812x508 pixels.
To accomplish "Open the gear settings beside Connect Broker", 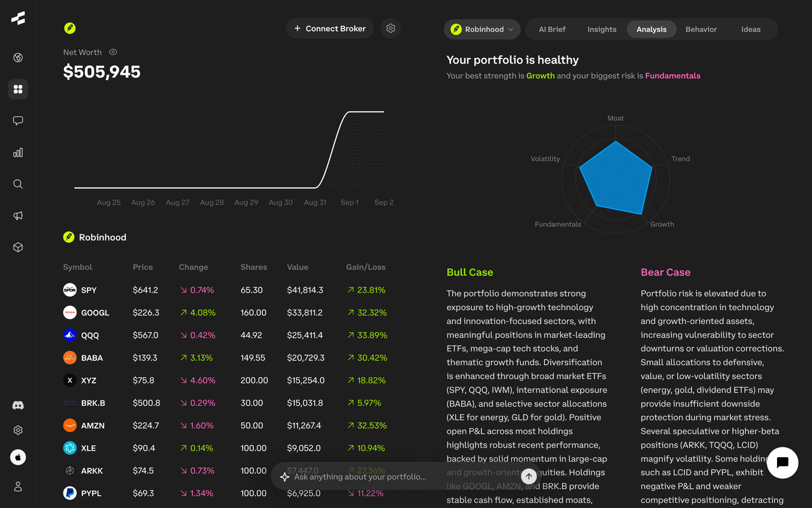I will coord(391,29).
